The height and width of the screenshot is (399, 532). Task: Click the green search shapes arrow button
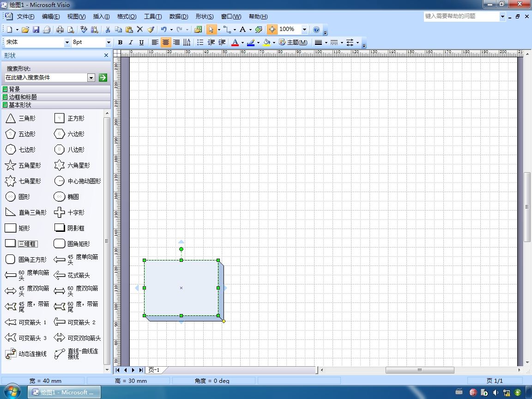(103, 78)
